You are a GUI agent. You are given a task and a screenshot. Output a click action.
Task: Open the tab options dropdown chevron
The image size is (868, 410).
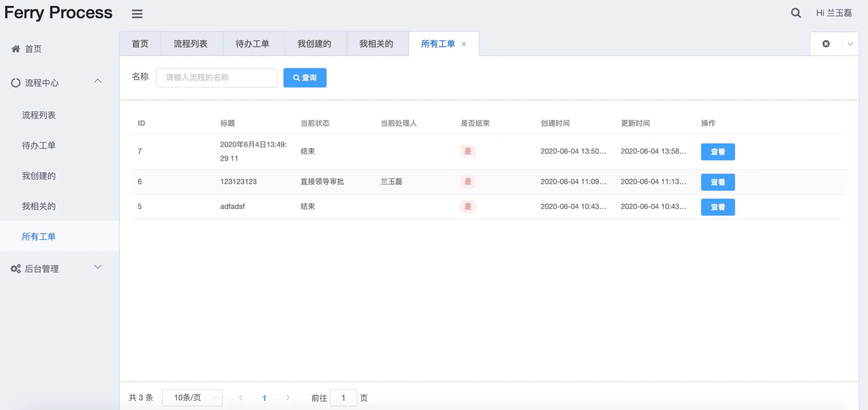pos(850,44)
